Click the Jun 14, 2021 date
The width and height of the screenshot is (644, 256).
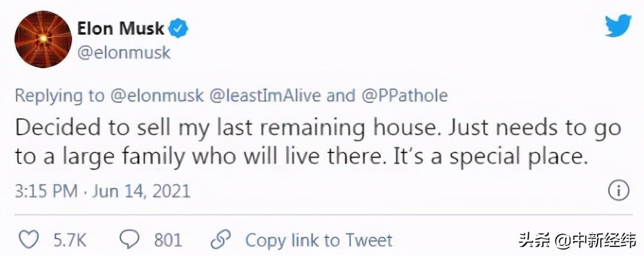tap(141, 192)
